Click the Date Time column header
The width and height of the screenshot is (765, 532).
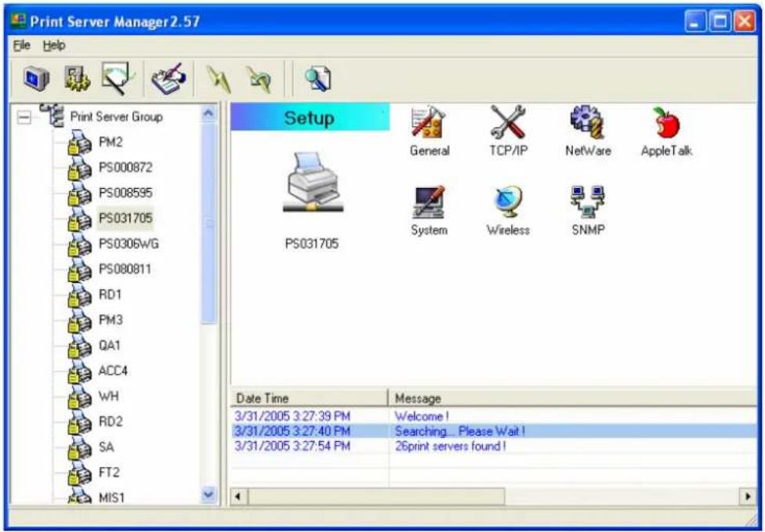(310, 398)
